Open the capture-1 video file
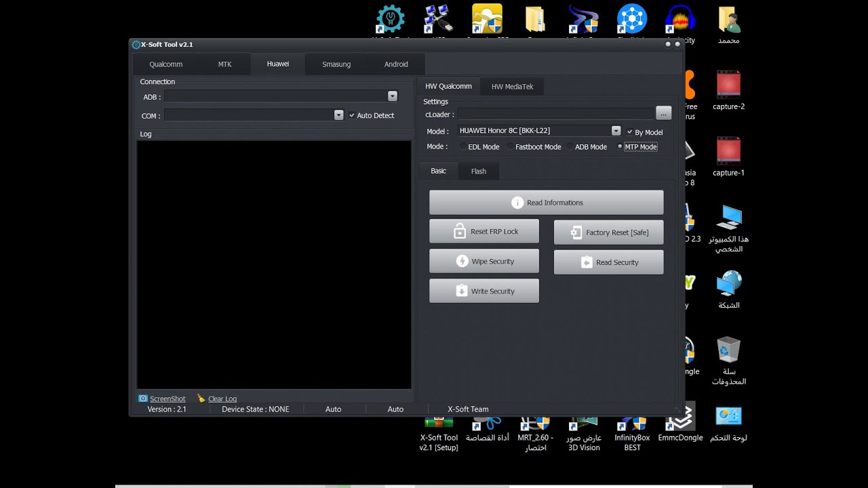This screenshot has width=868, height=488. point(729,151)
